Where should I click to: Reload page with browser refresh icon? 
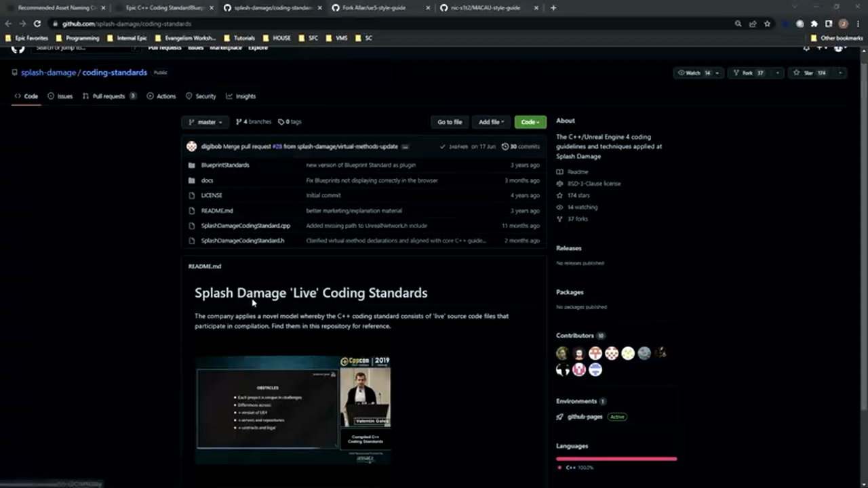pyautogui.click(x=37, y=24)
